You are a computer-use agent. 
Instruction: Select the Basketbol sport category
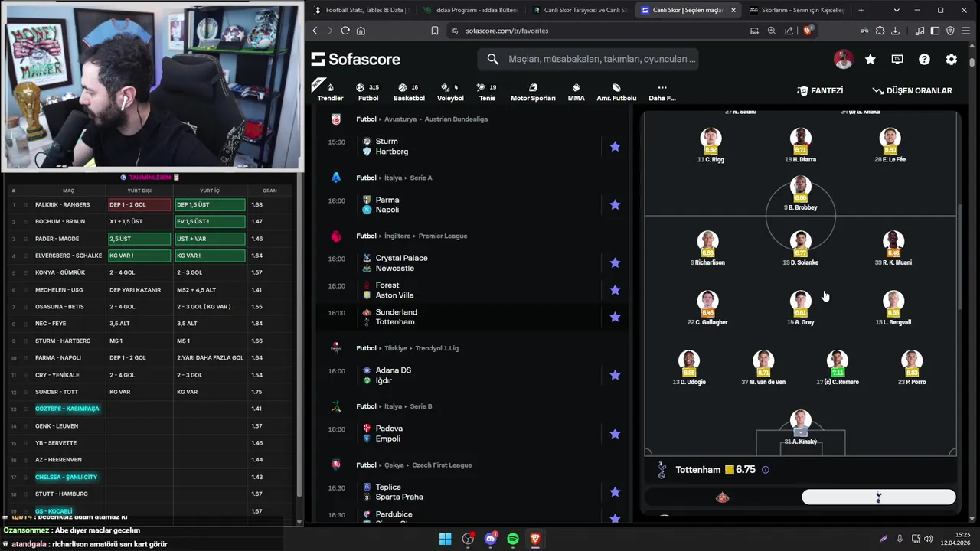[409, 92]
